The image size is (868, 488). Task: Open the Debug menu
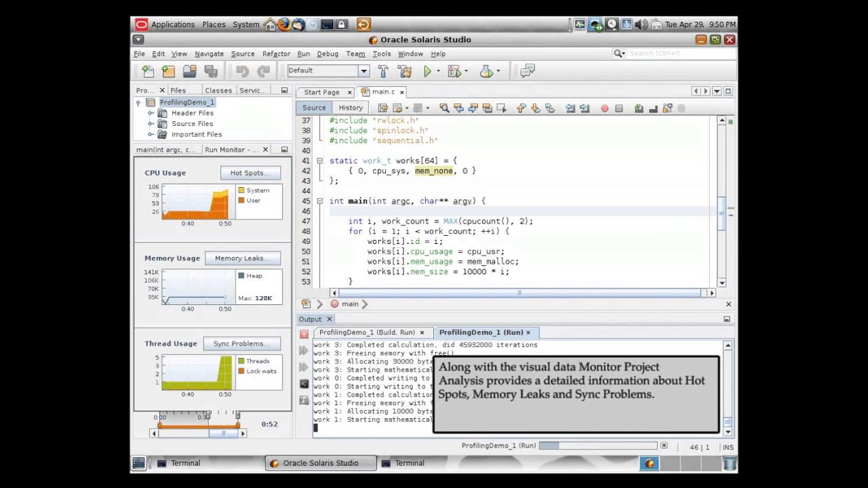pyautogui.click(x=327, y=54)
